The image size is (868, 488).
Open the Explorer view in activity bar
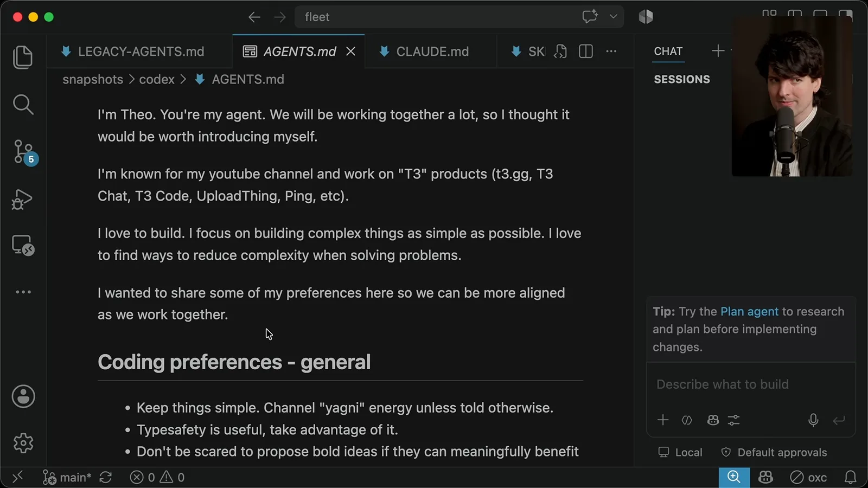[23, 57]
